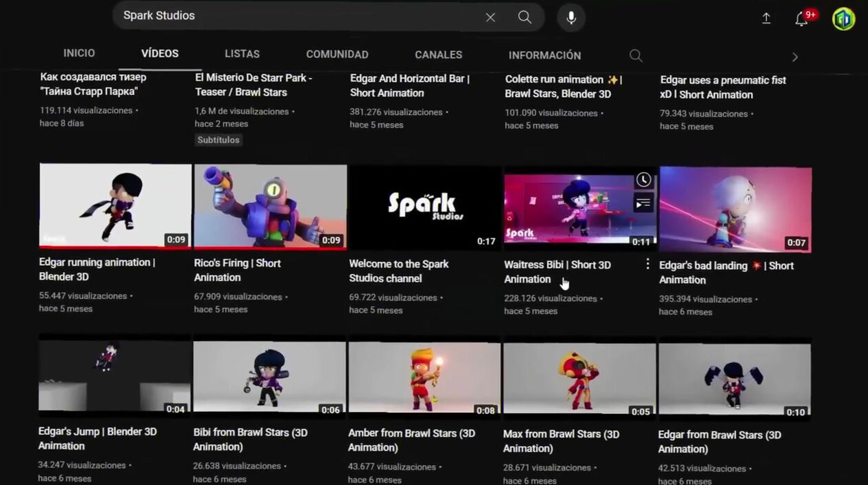Select the VÍDEOS tab
The image size is (868, 485).
coord(160,54)
